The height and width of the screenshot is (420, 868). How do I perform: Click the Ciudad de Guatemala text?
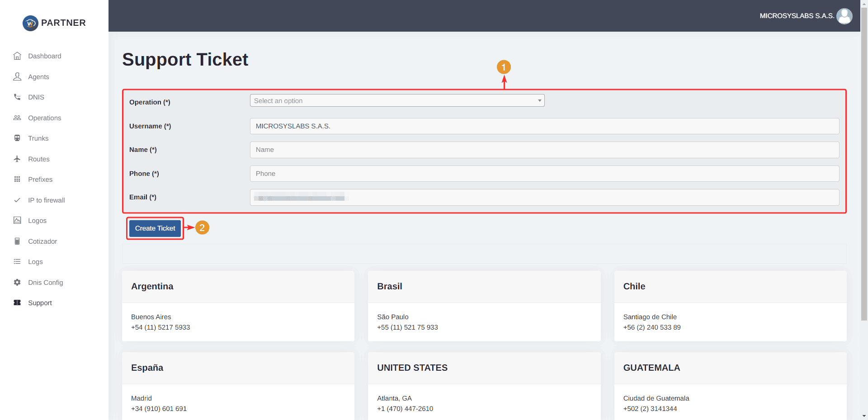coord(656,398)
